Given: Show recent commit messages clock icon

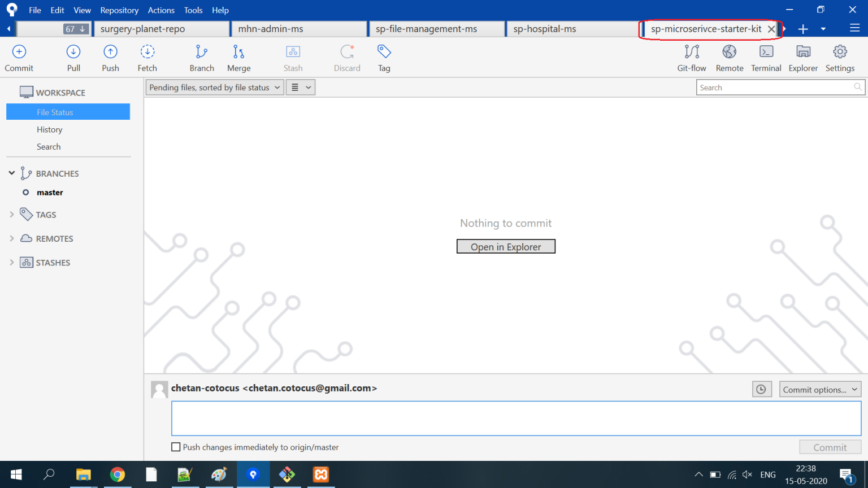Looking at the screenshot, I should click(762, 389).
